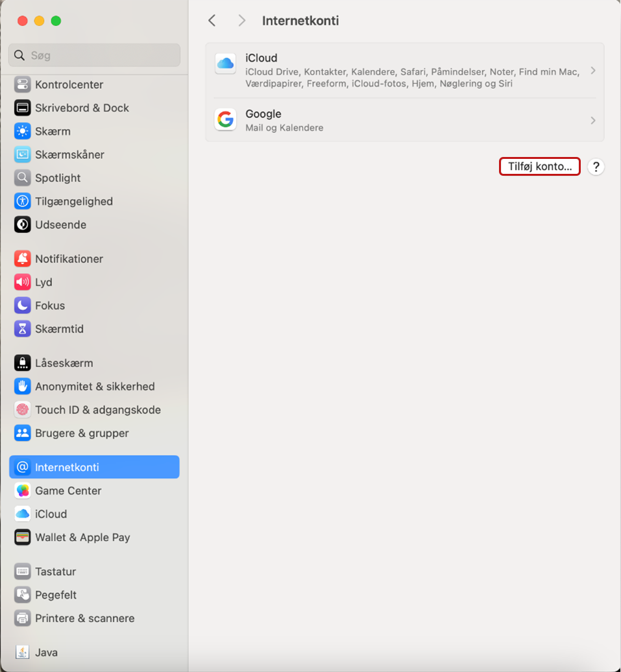
Task: Open the Brugere & grupper icon
Action: pyautogui.click(x=22, y=433)
